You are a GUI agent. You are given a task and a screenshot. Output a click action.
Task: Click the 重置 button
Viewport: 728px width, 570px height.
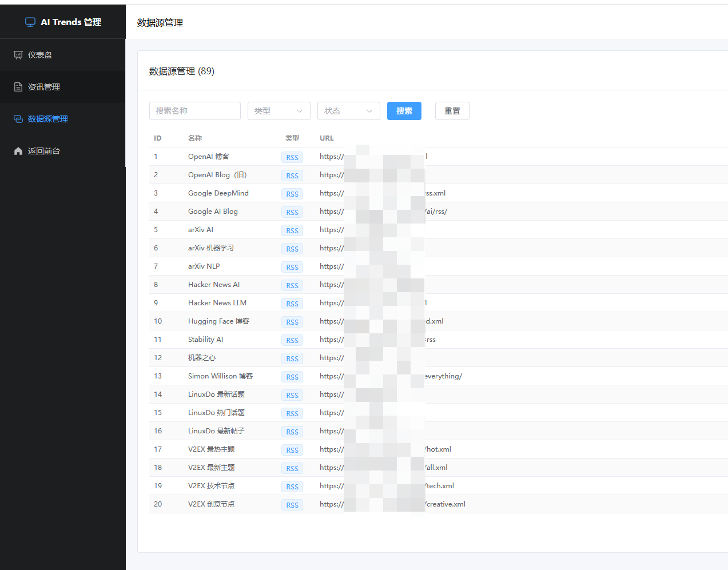452,111
